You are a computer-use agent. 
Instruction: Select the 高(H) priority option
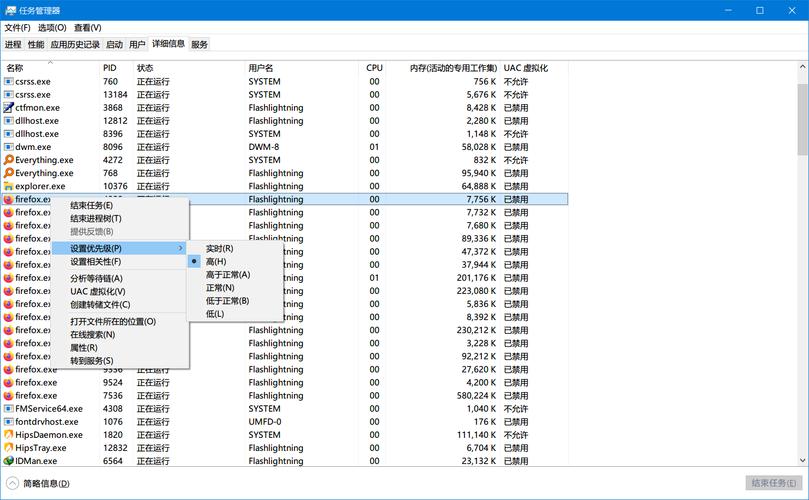click(216, 262)
